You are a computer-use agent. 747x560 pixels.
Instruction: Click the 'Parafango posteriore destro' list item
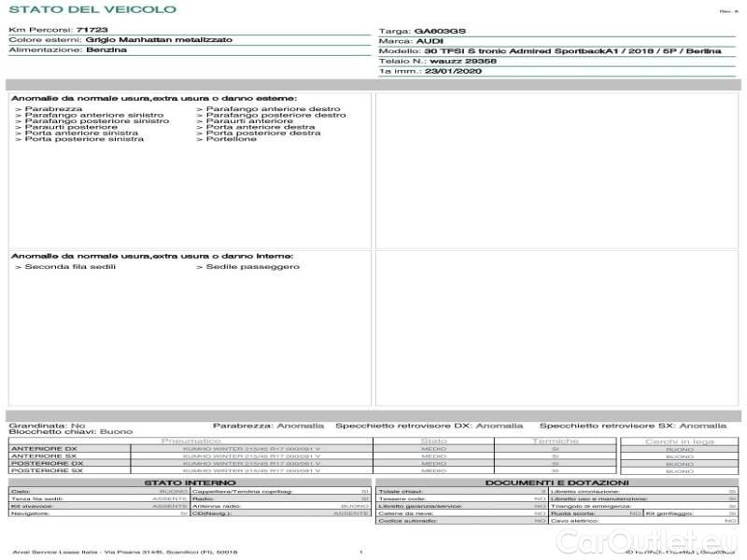point(275,115)
